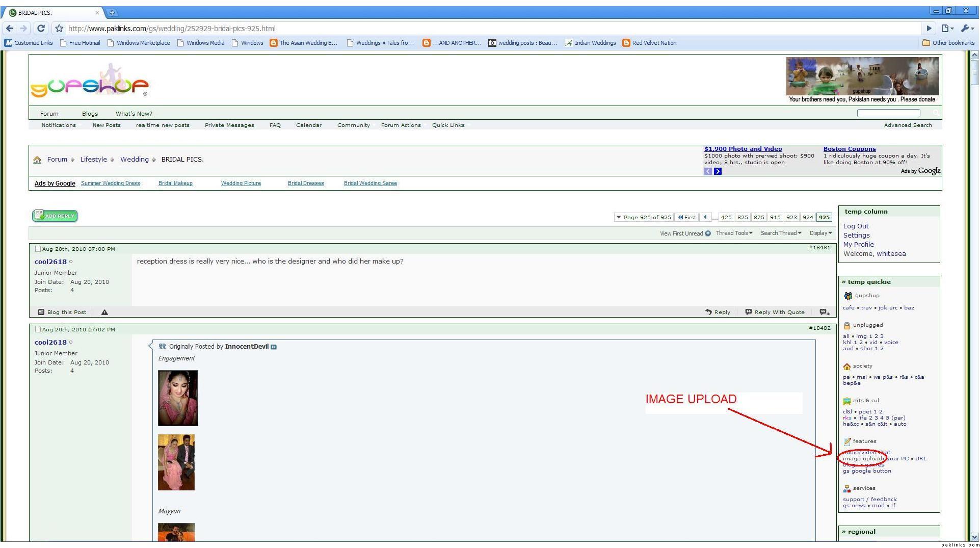
Task: Click the report post warning triangle icon
Action: coord(104,312)
